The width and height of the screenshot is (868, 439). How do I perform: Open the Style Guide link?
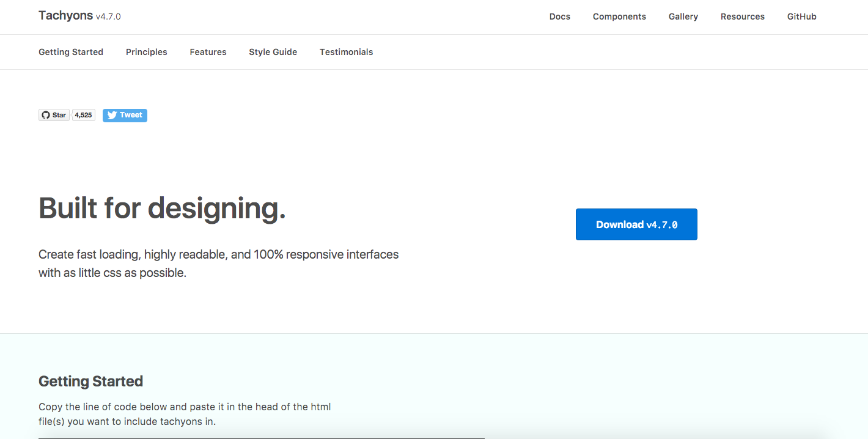(273, 52)
